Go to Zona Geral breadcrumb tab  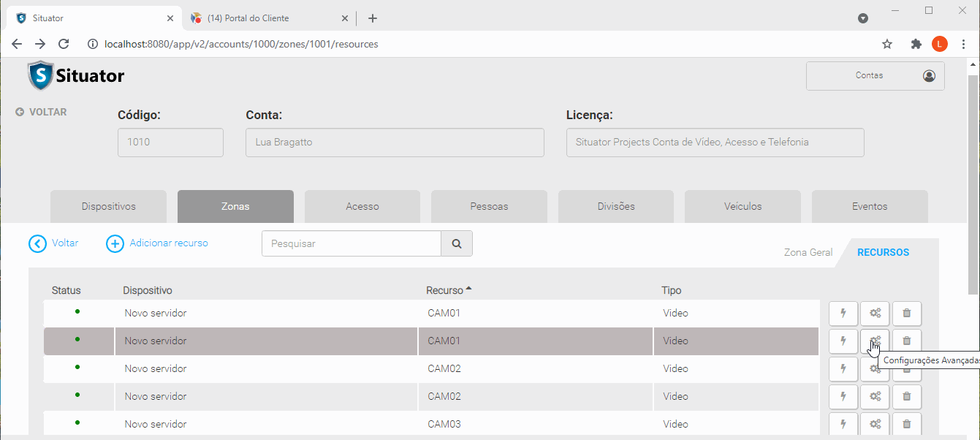tap(808, 252)
